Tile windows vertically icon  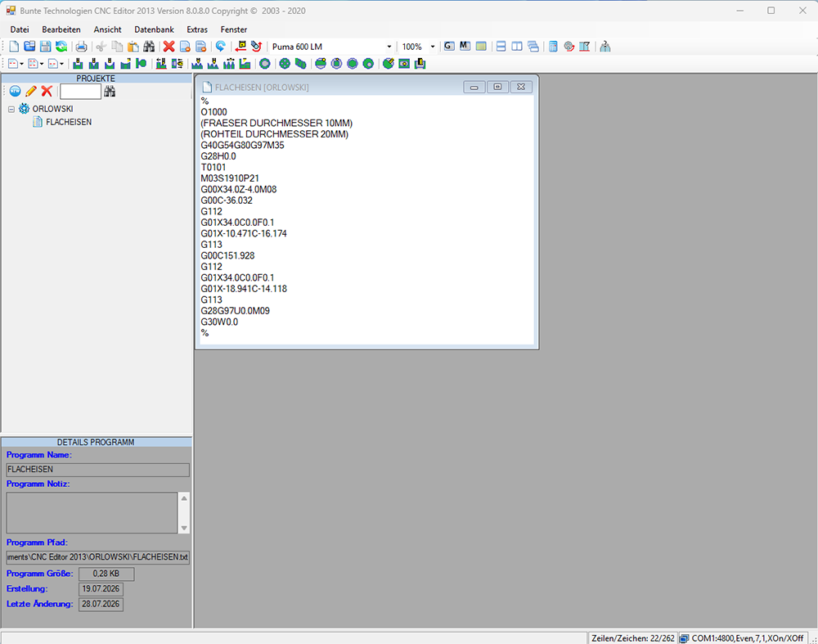click(x=517, y=47)
